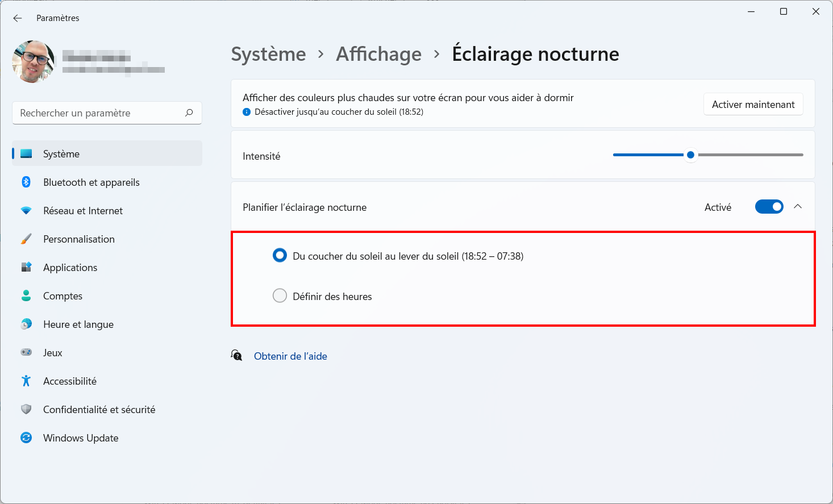
Task: Navigate to Affichage breadcrumb
Action: (x=379, y=54)
